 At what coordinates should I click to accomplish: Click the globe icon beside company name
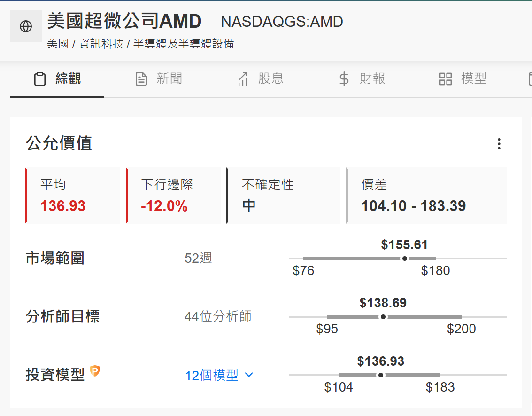click(26, 26)
